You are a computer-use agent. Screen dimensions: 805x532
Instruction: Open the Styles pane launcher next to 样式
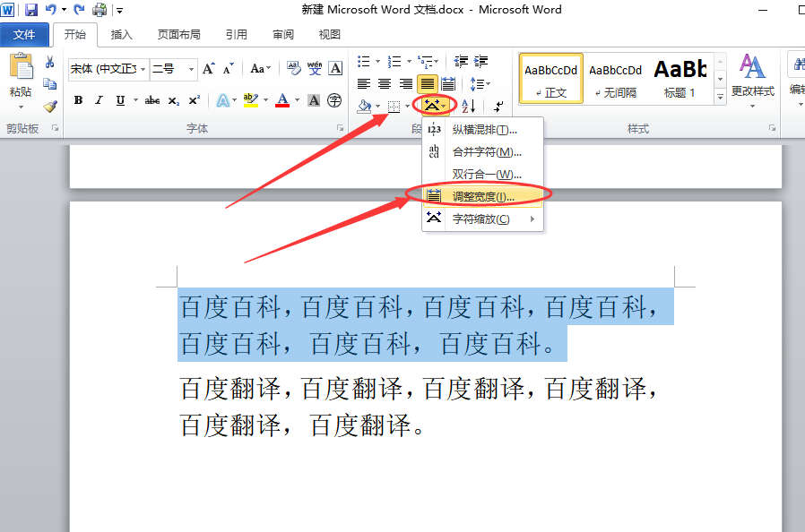pyautogui.click(x=772, y=128)
